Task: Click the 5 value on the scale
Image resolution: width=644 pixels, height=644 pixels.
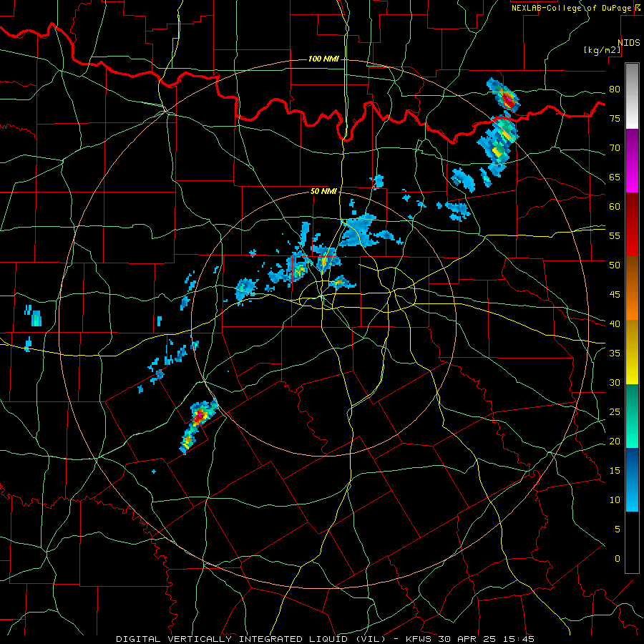Action: (x=618, y=530)
